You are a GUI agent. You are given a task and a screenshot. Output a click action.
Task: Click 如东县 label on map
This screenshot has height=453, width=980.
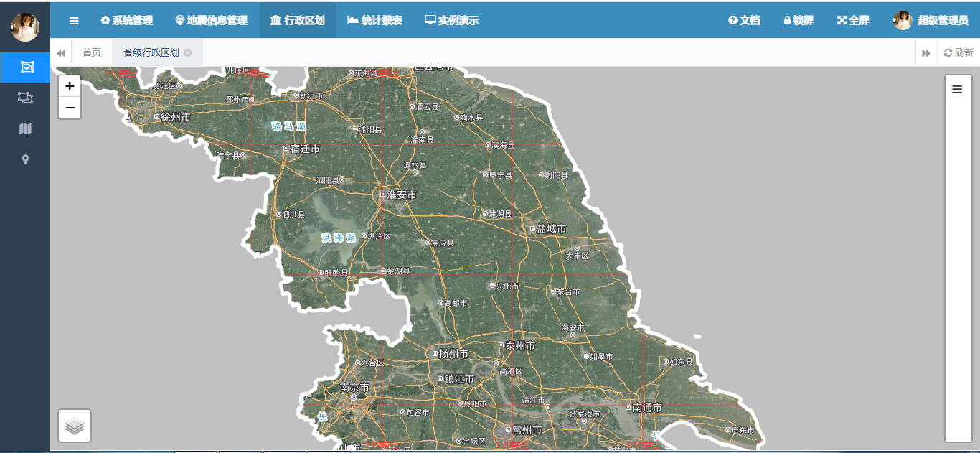pyautogui.click(x=681, y=363)
